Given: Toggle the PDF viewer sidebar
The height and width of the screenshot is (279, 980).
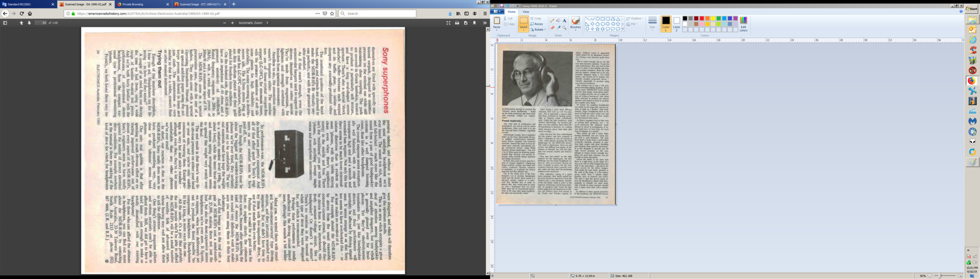Looking at the screenshot, I should tap(5, 23).
